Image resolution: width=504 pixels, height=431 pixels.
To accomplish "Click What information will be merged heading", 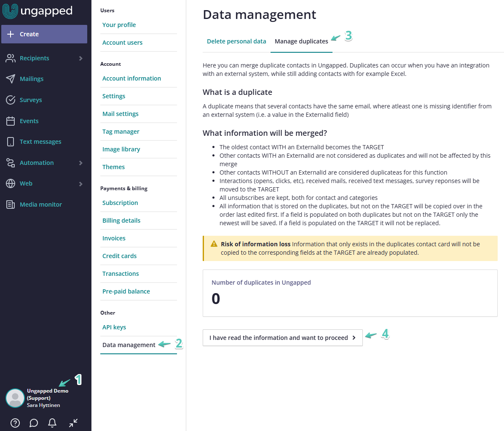I will [265, 133].
